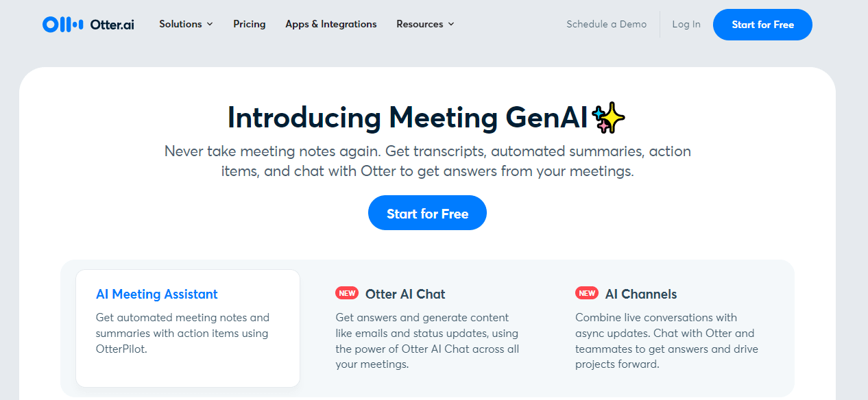Click the chevron next to Solutions
The height and width of the screenshot is (400, 868).
[x=209, y=24]
